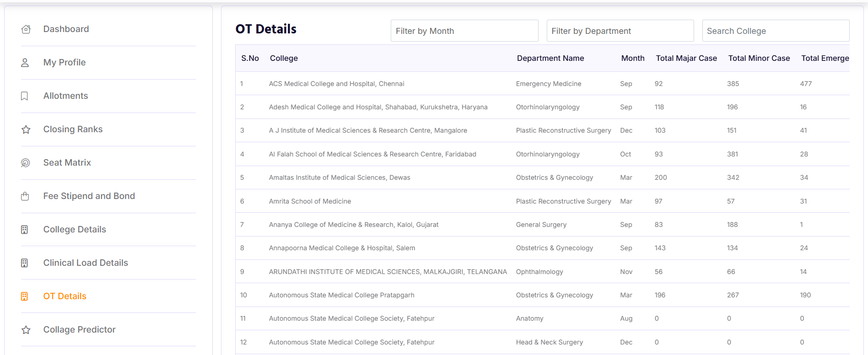Screen dimensions: 868x355
Task: Select the Amrita School of Medicine row
Action: pos(310,201)
